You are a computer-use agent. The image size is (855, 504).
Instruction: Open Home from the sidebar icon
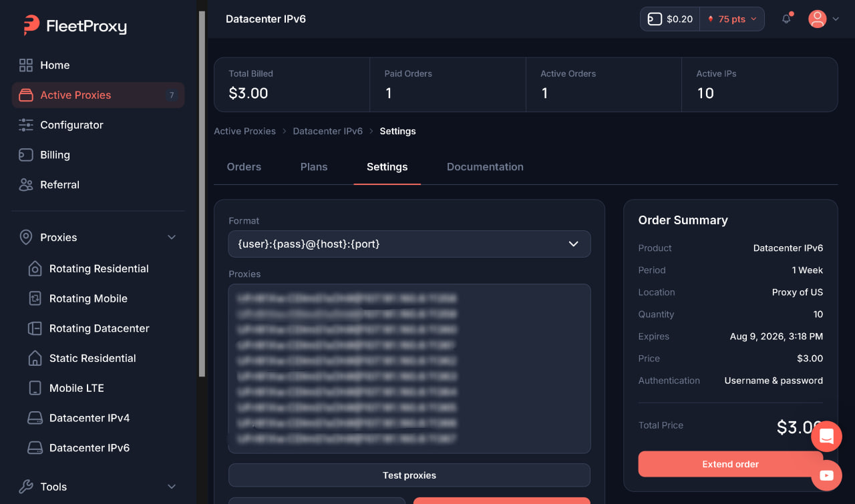click(26, 65)
